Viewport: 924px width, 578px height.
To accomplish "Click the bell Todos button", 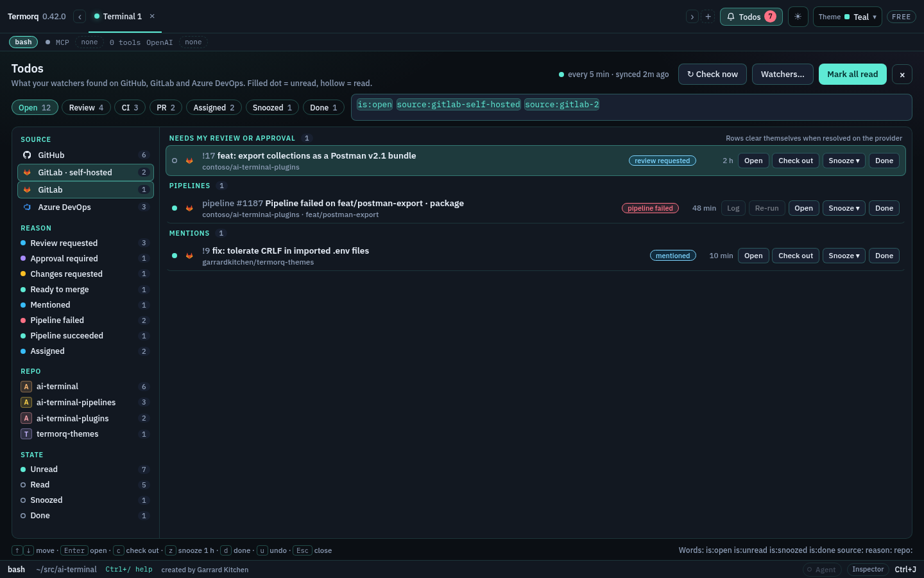I will (751, 17).
